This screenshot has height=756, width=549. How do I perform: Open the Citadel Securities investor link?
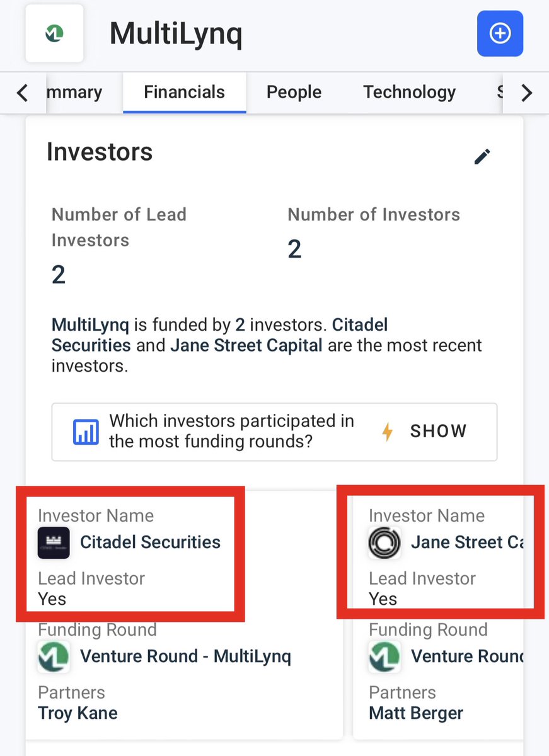150,542
